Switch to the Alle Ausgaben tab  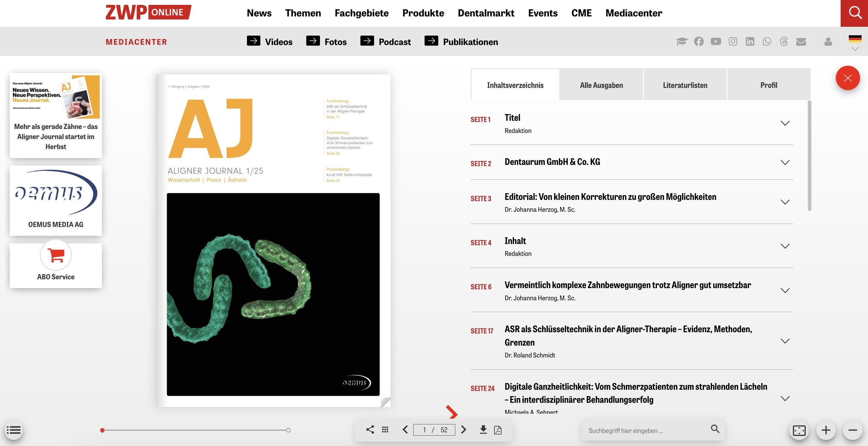[601, 85]
